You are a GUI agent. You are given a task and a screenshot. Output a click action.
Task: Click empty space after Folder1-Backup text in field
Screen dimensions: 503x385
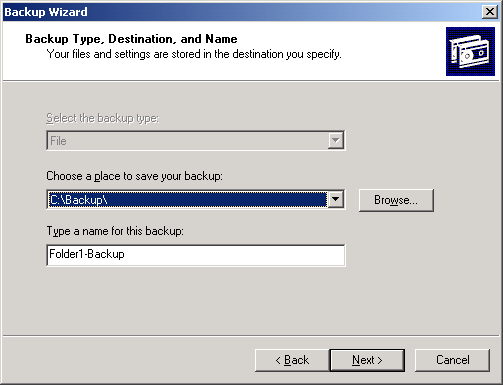tap(233, 255)
